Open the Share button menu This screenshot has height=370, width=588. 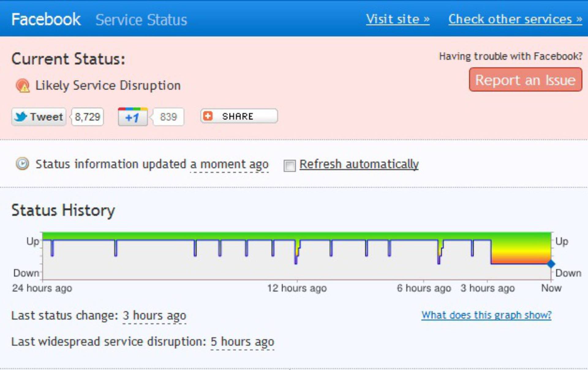tap(239, 116)
